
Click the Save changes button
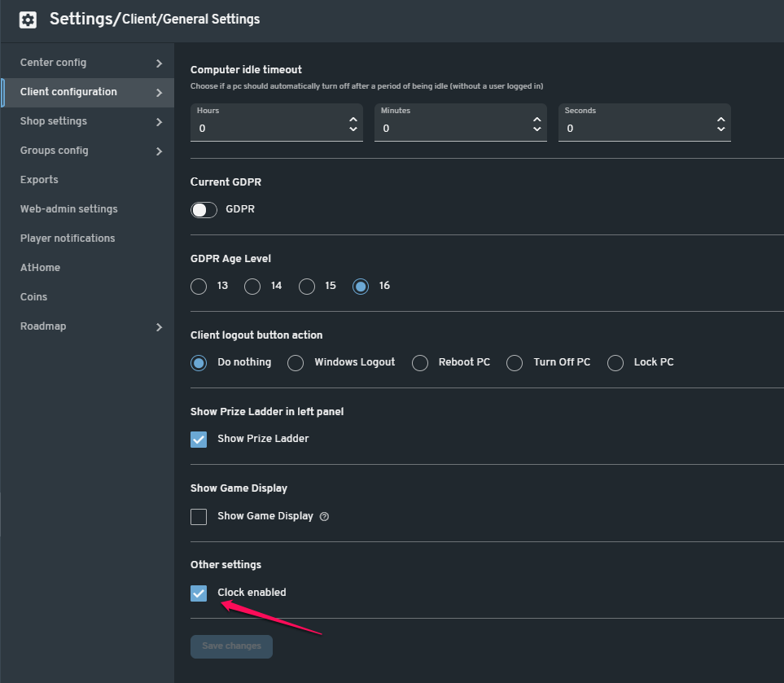tap(231, 646)
